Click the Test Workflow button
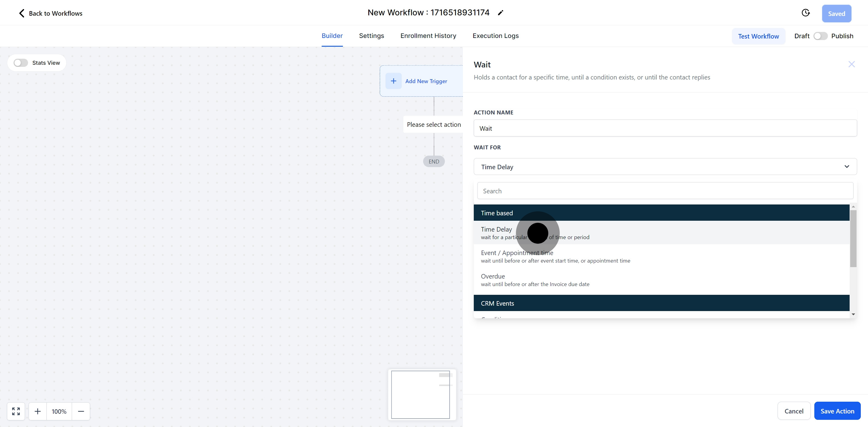 (x=758, y=36)
